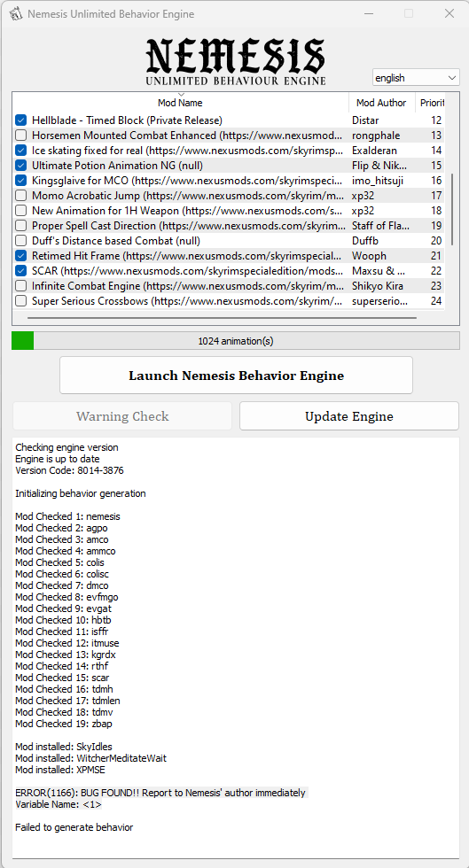
Task: Click the Variable Name: <1> line
Action: (59, 804)
